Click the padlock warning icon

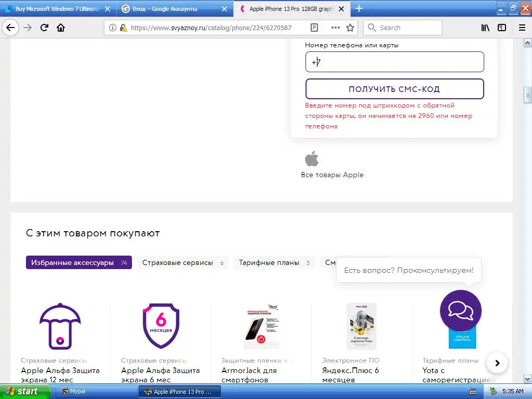[x=123, y=28]
